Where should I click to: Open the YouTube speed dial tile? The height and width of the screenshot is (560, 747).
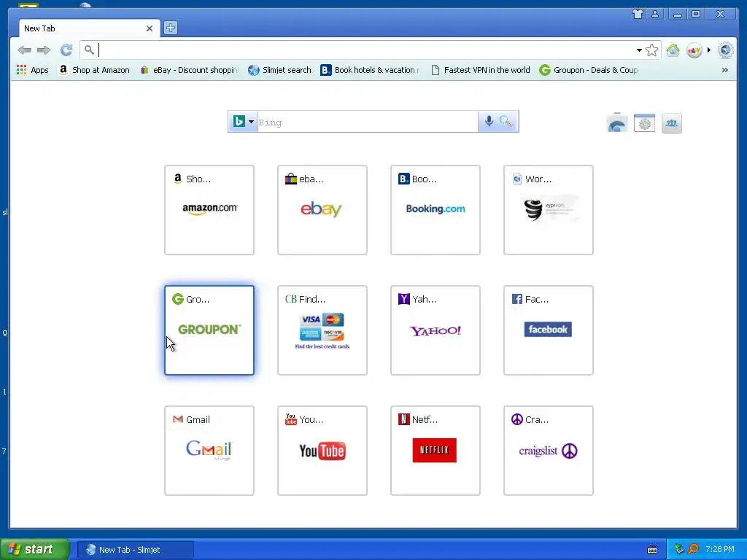point(322,451)
